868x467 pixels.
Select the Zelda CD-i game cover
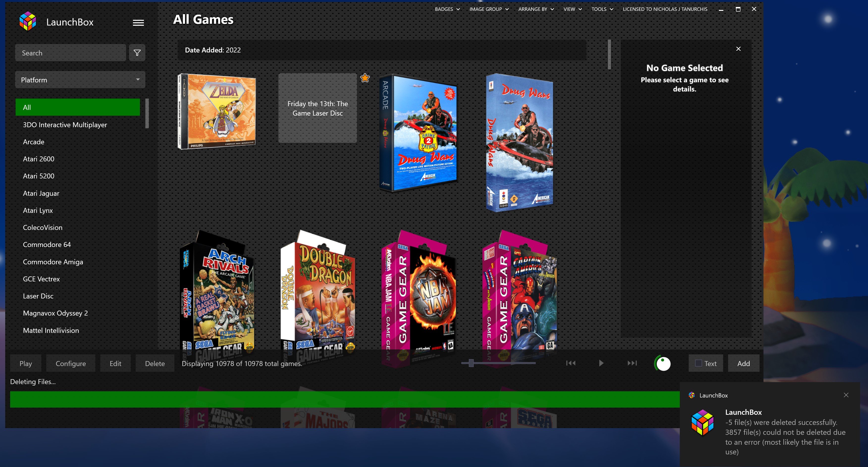click(217, 111)
